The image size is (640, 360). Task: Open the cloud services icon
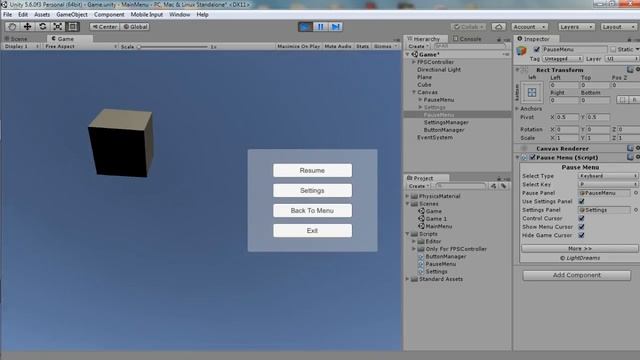[498, 27]
